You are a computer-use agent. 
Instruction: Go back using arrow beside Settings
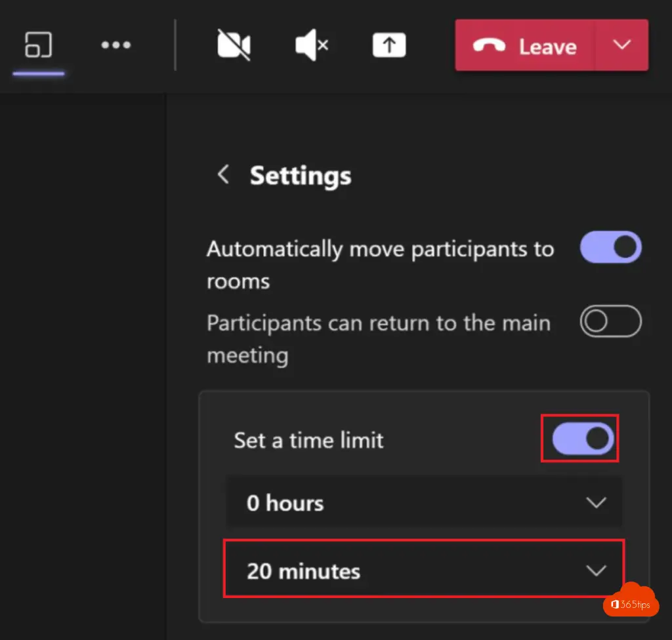coord(224,175)
